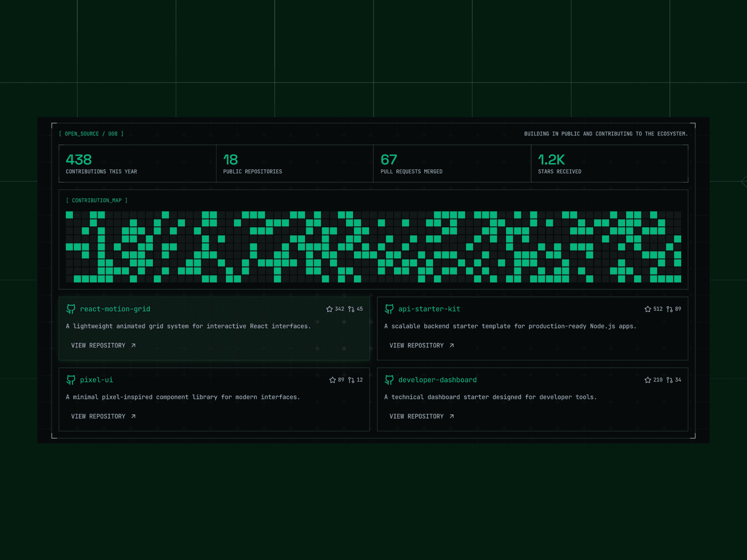747x560 pixels.
Task: Click the star icon on pixel-ui card
Action: (333, 380)
